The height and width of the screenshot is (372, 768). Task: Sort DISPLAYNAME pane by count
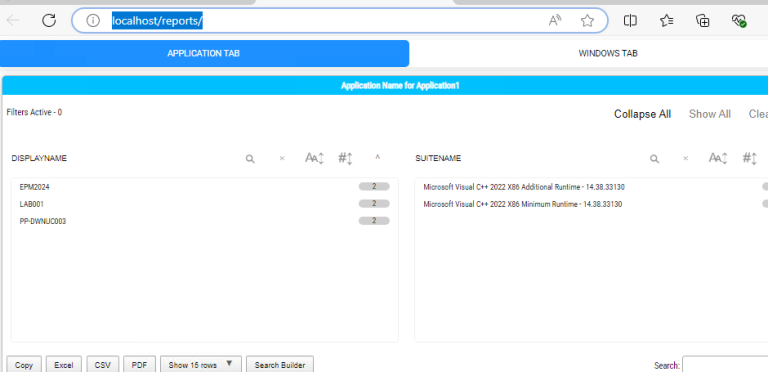[x=345, y=158]
